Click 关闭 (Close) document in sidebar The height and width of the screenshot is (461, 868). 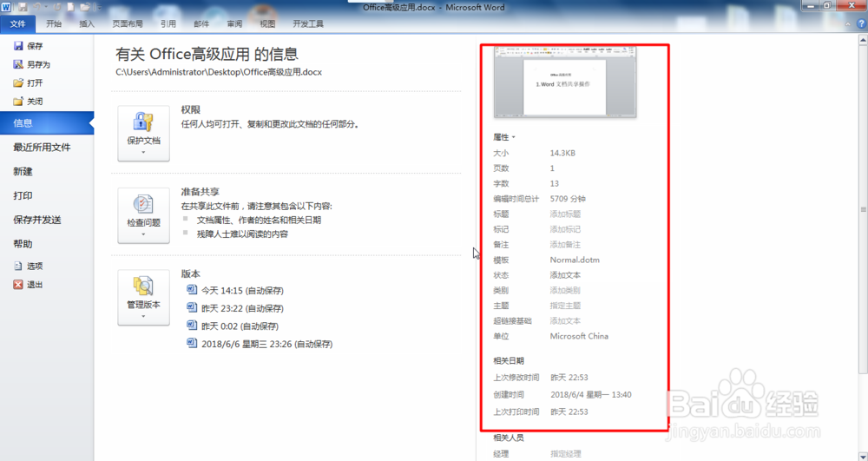(29, 102)
